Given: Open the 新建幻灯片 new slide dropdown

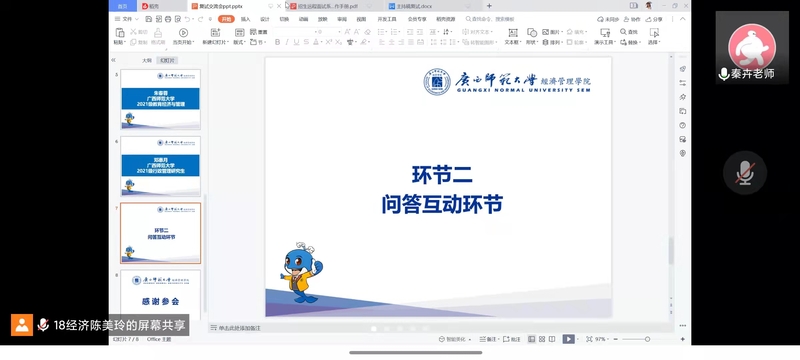Looking at the screenshot, I should coord(215,42).
